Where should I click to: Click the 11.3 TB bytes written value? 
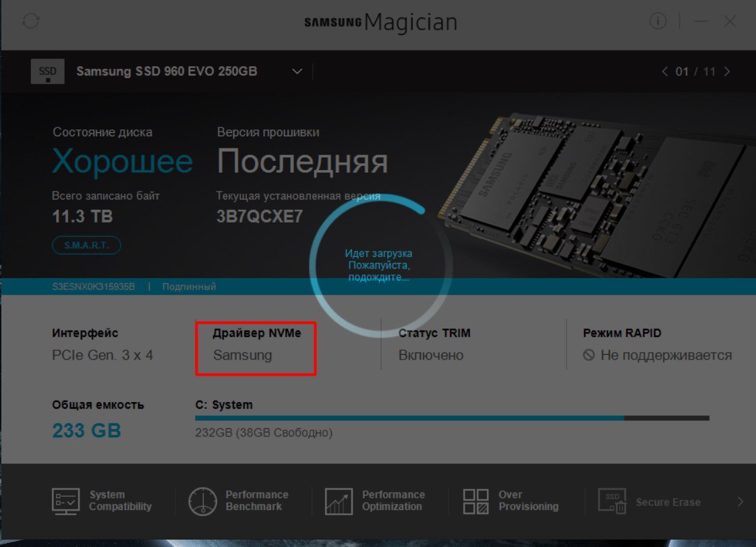click(82, 217)
